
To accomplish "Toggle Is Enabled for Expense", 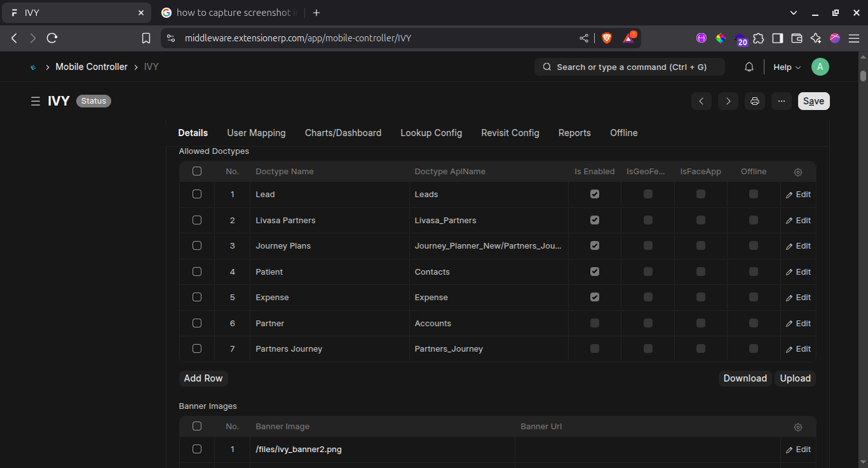I will (595, 297).
